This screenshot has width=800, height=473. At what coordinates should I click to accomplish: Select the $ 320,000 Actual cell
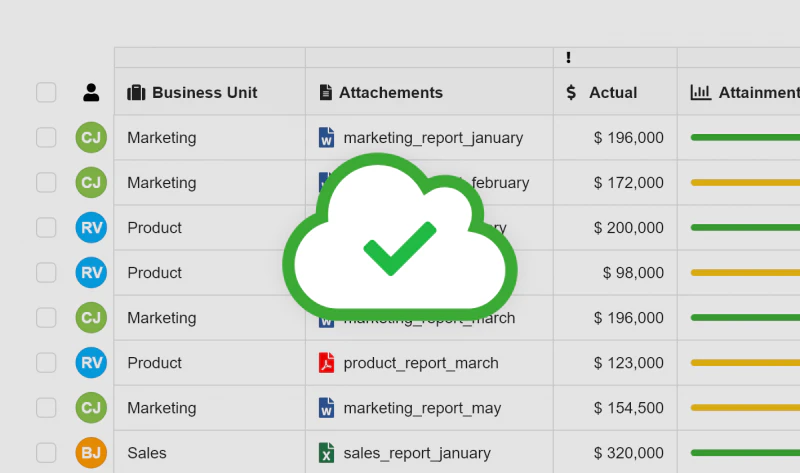[615, 453]
